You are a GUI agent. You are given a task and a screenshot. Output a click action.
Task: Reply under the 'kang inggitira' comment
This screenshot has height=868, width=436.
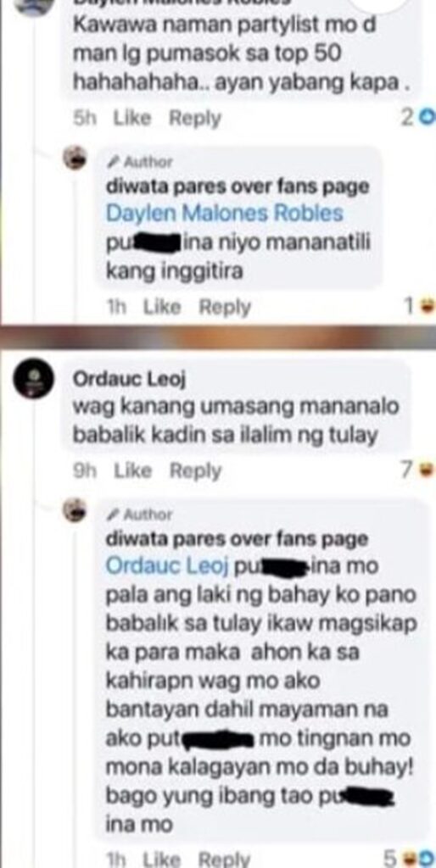pyautogui.click(x=225, y=307)
